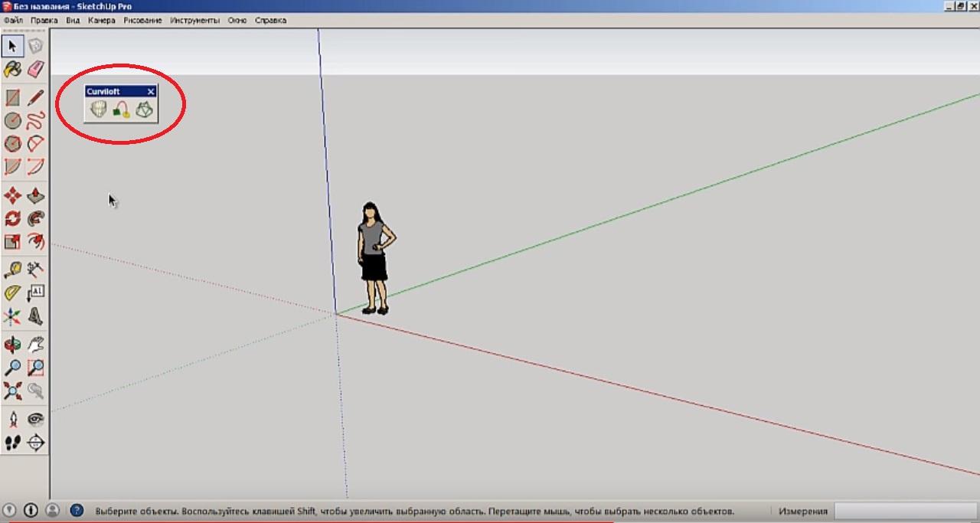Open the Камера menu
The image size is (980, 523).
tap(101, 21)
